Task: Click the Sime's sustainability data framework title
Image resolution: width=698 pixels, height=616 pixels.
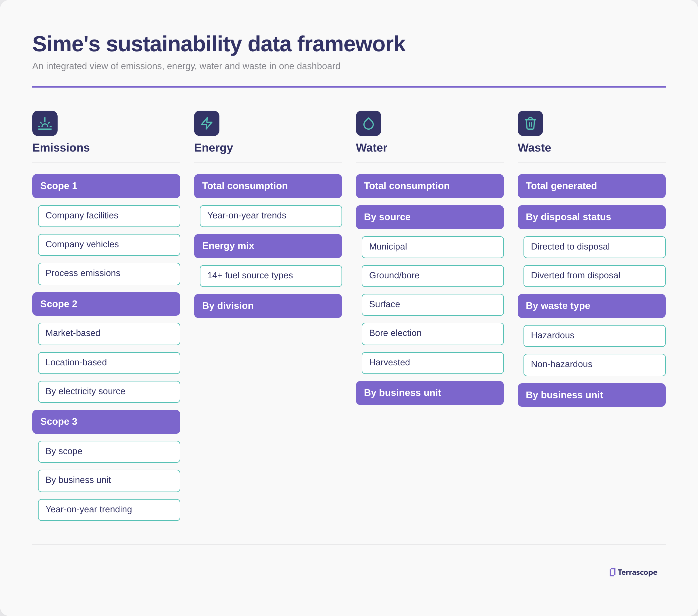Action: (x=219, y=44)
